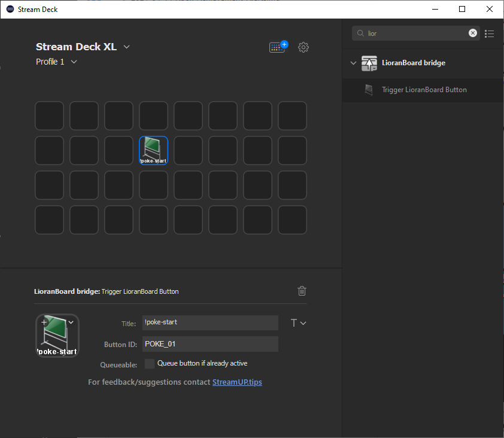The height and width of the screenshot is (438, 504).
Task: Click the Stream Deck app icon in title bar
Action: 10,10
